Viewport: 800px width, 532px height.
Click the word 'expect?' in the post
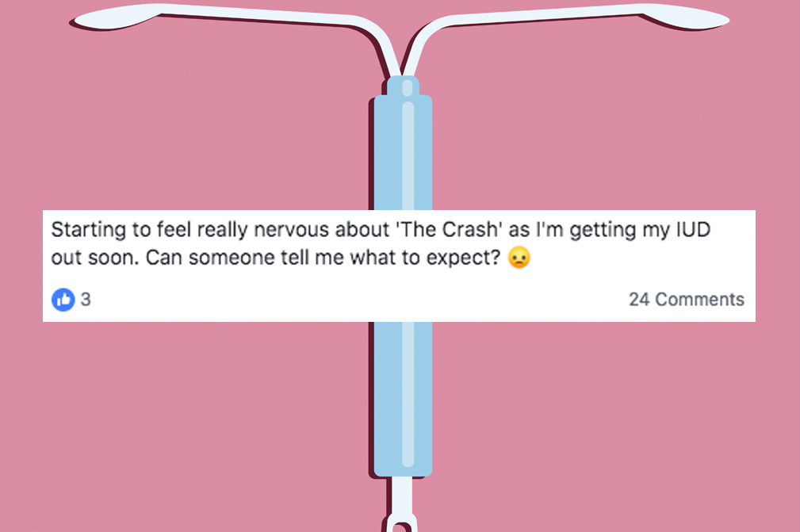point(463,258)
